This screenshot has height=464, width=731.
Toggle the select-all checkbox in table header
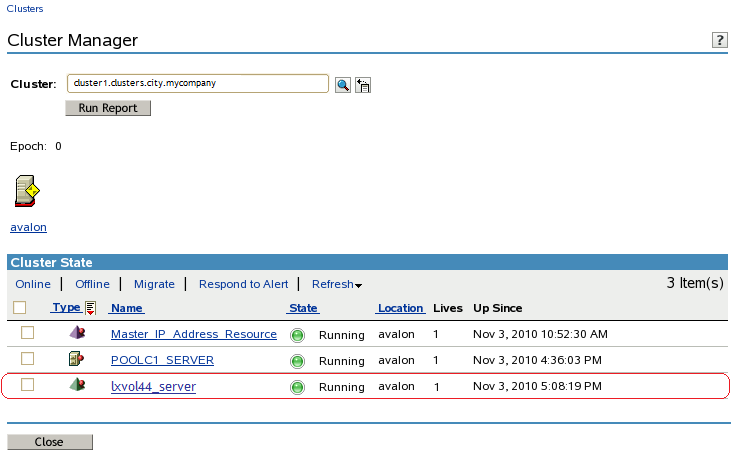pos(20,308)
